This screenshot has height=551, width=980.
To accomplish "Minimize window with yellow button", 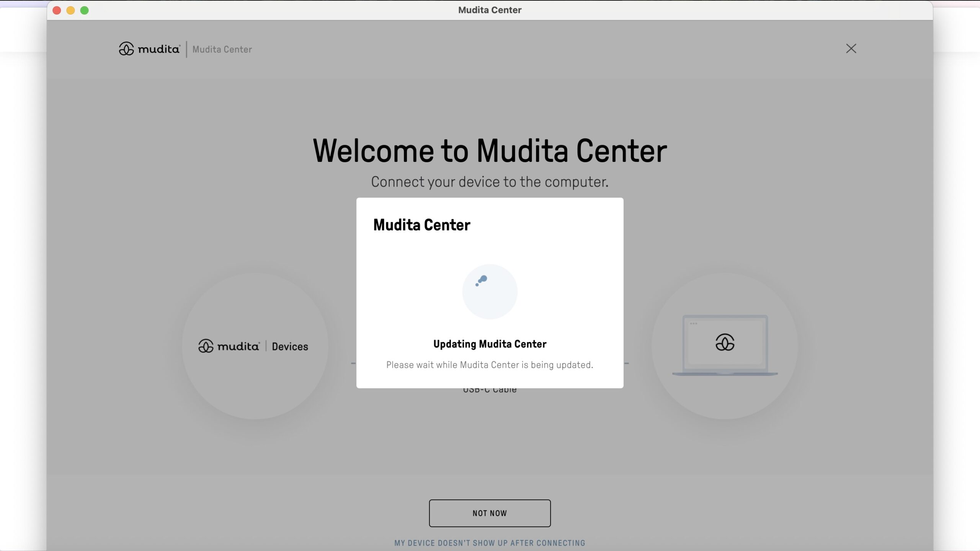I will pos(70,10).
